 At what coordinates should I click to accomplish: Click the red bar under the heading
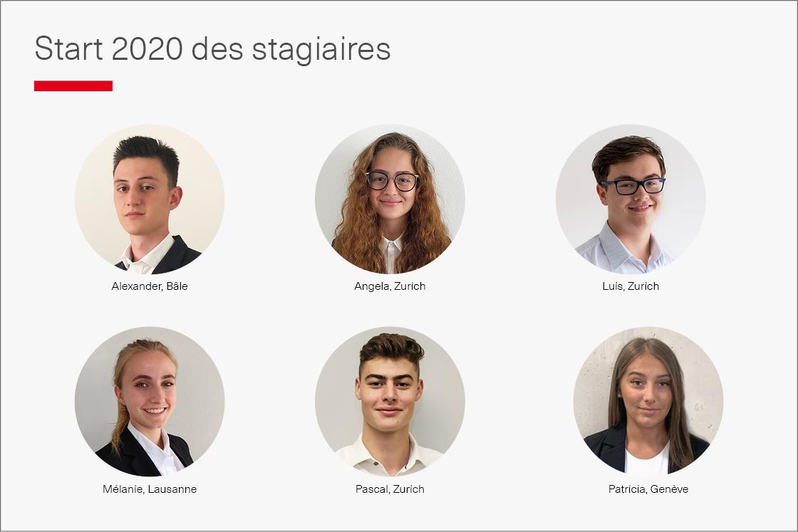[73, 86]
